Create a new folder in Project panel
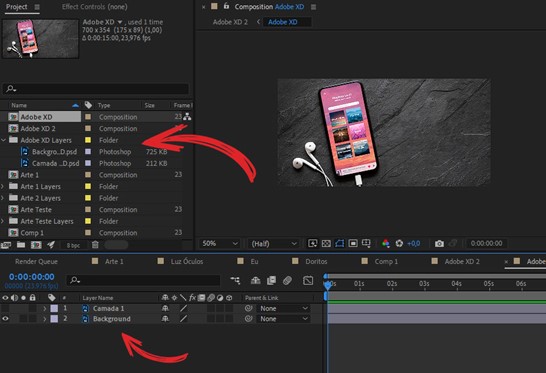The width and height of the screenshot is (546, 373). (x=21, y=245)
